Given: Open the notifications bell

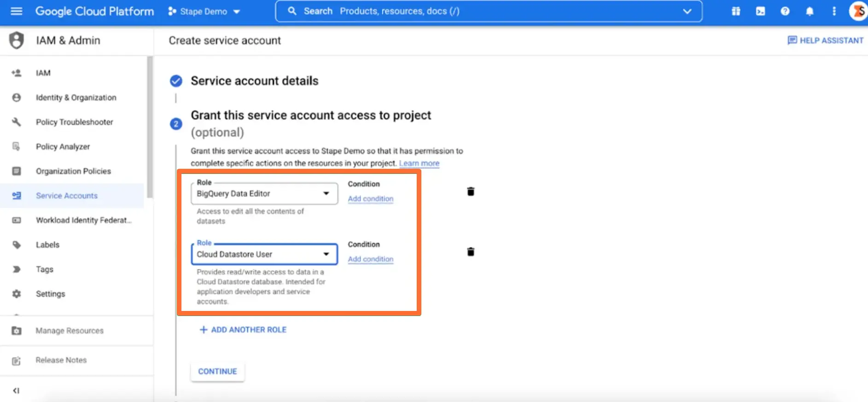Looking at the screenshot, I should (x=810, y=11).
